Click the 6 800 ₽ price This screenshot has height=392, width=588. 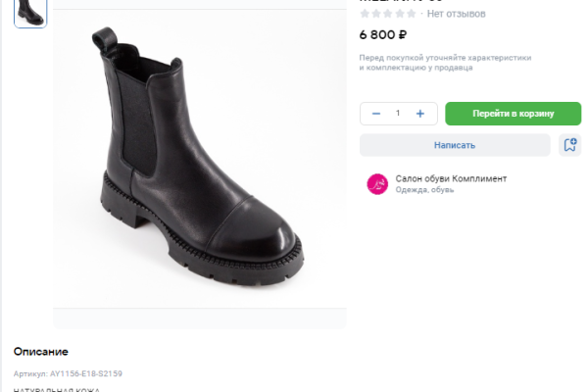pos(383,35)
